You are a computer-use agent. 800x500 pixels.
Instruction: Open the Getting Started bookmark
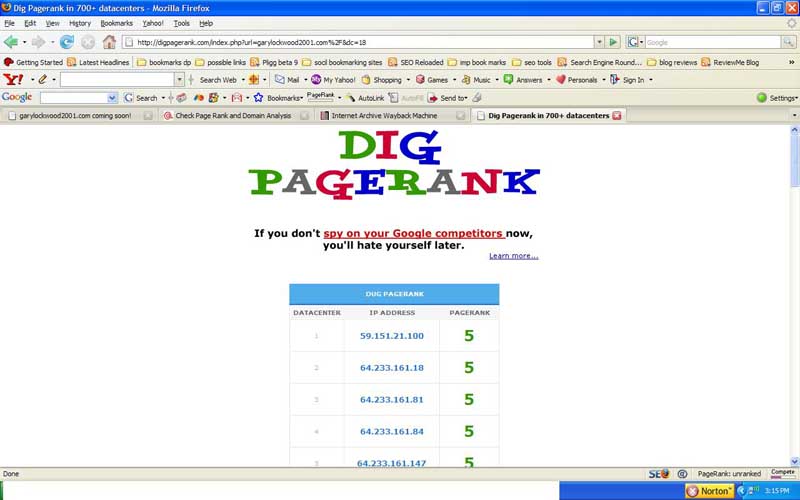point(33,62)
